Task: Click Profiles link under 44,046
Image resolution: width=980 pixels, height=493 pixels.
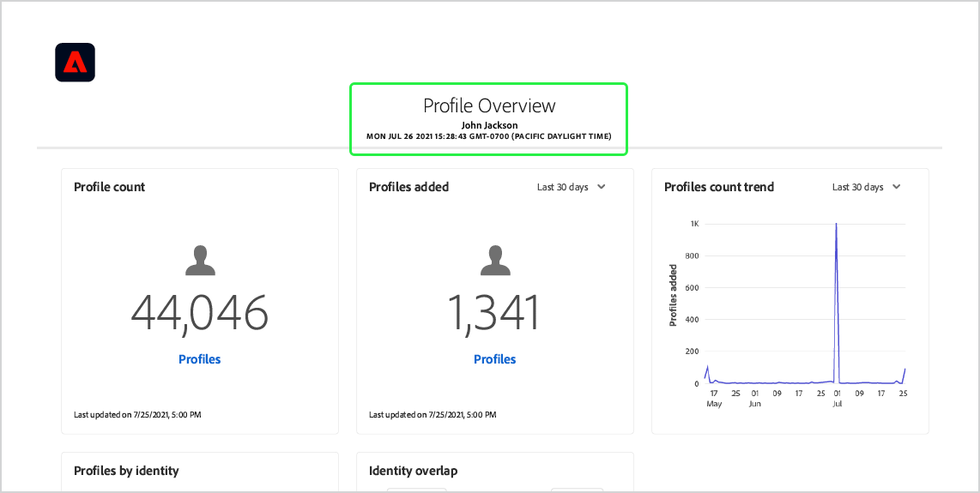Action: 200,359
